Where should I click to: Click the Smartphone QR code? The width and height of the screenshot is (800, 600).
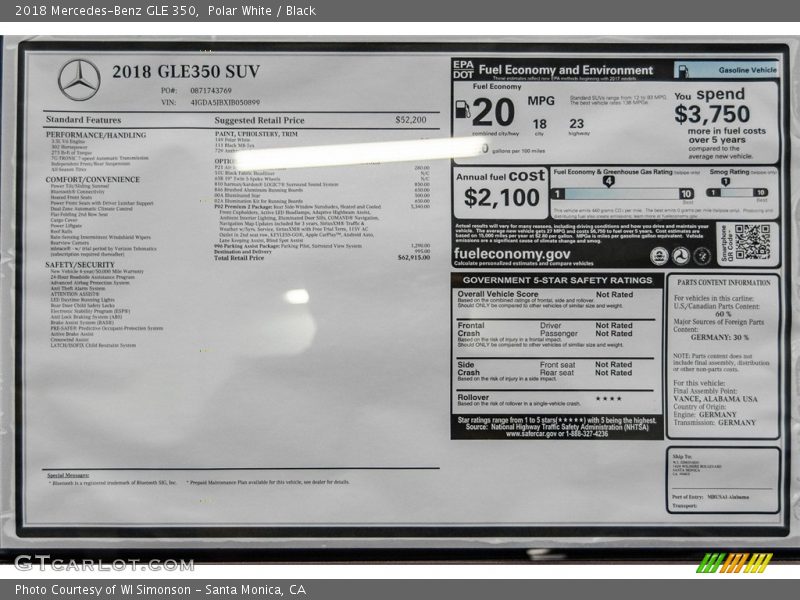(x=752, y=242)
